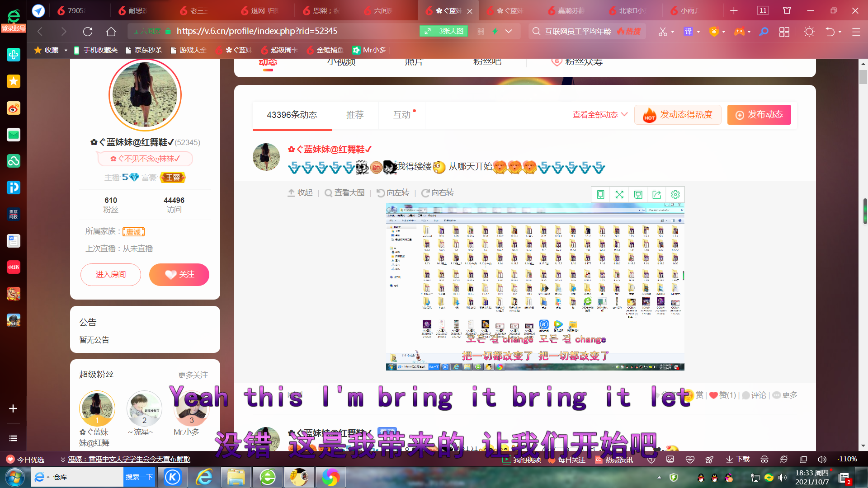Viewport: 868px width, 488px height.
Task: Open the game controller icon in toolbar
Action: point(739,32)
